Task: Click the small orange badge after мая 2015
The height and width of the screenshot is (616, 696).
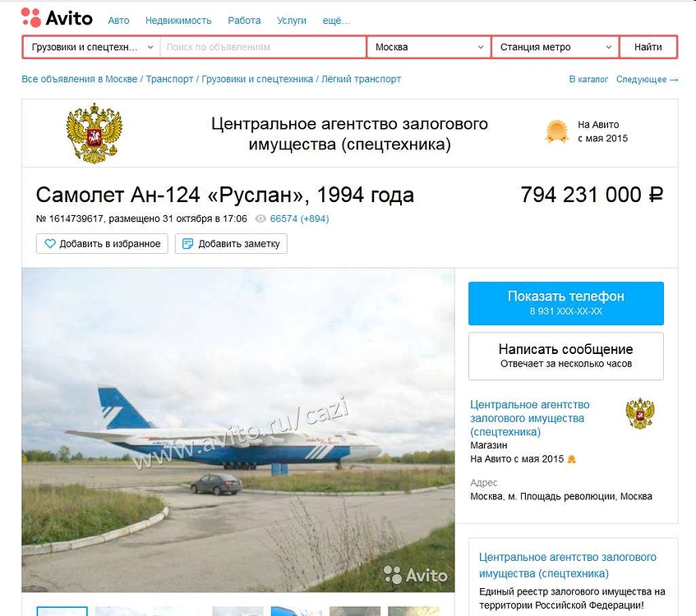Action: pyautogui.click(x=572, y=459)
